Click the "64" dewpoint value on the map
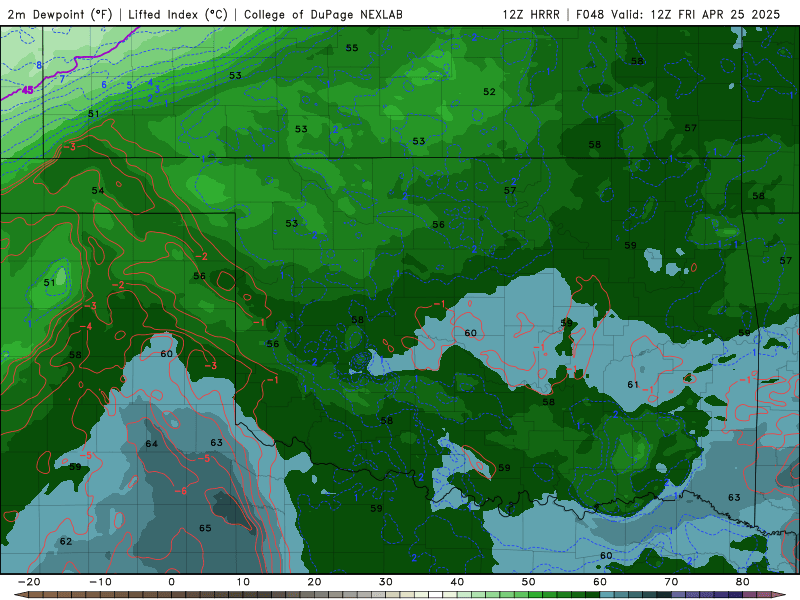Screen dimensions: 800x600 pyautogui.click(x=152, y=444)
